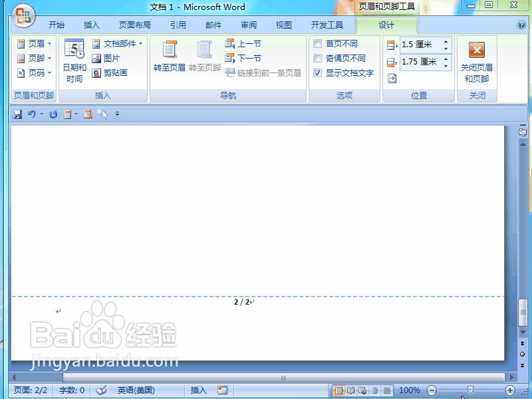Save the document via Quick Access toolbar
Viewport: 532px width, 399px height.
(x=17, y=114)
